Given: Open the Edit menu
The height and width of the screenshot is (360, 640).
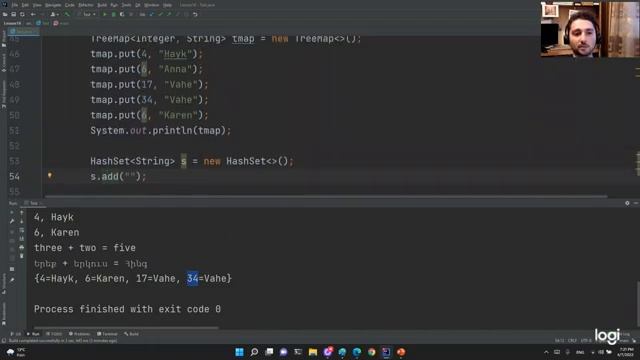Looking at the screenshot, I should click(25, 5).
